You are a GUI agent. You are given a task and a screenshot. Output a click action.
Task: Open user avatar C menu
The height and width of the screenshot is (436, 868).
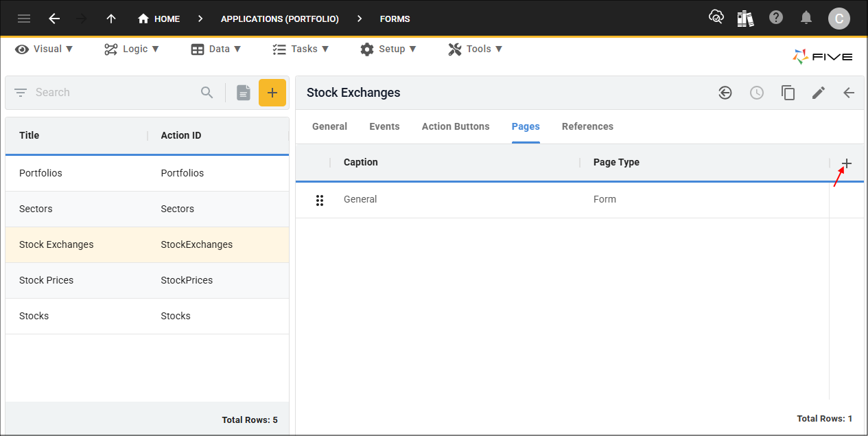point(838,19)
